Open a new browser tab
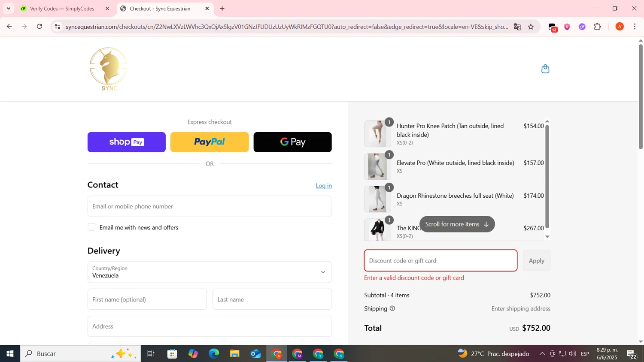Image resolution: width=644 pixels, height=362 pixels. pyautogui.click(x=222, y=9)
